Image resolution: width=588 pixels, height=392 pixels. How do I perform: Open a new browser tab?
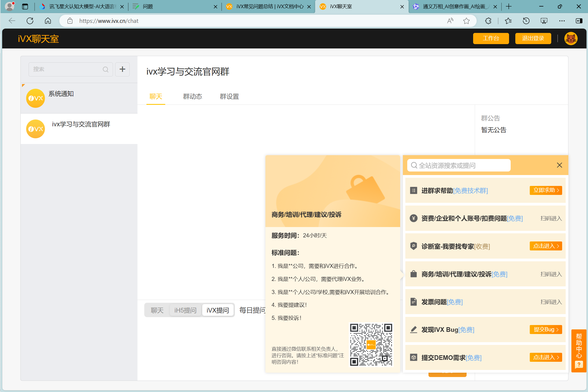pos(509,7)
